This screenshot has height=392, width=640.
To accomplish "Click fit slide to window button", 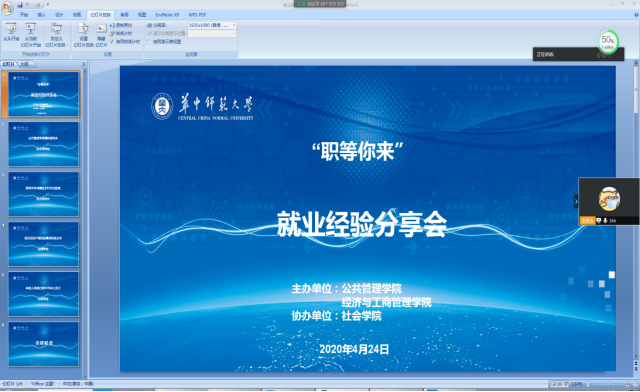I will click(x=635, y=384).
